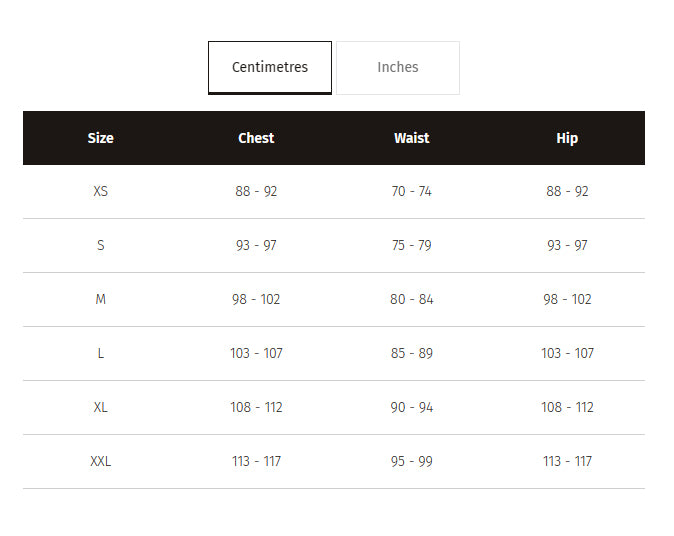This screenshot has width=674, height=536.
Task: Select the S size row label
Action: (101, 245)
